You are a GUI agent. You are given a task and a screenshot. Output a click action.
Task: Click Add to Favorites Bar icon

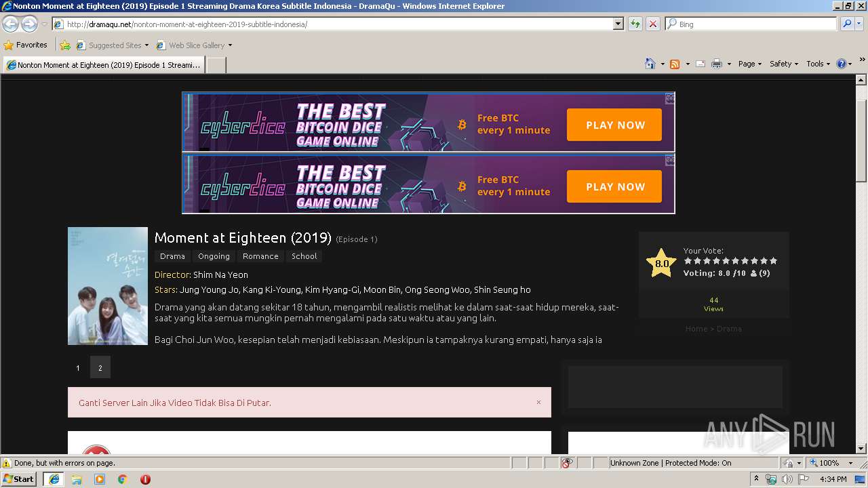click(x=65, y=45)
